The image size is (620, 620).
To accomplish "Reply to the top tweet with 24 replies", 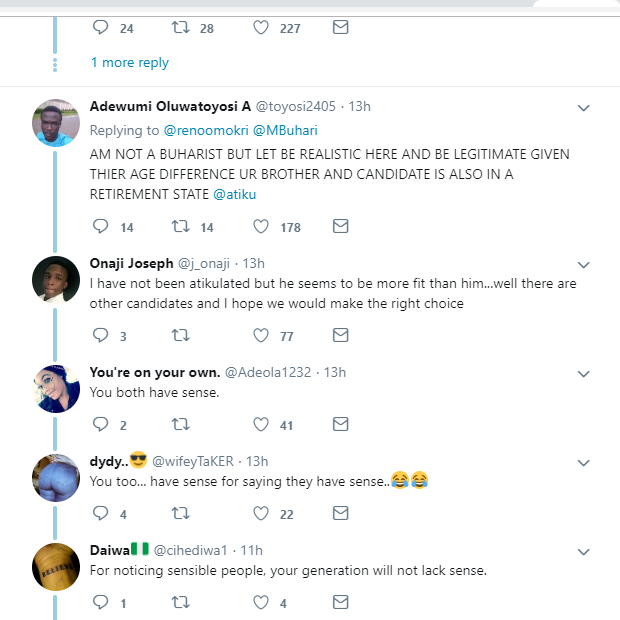I will point(99,28).
